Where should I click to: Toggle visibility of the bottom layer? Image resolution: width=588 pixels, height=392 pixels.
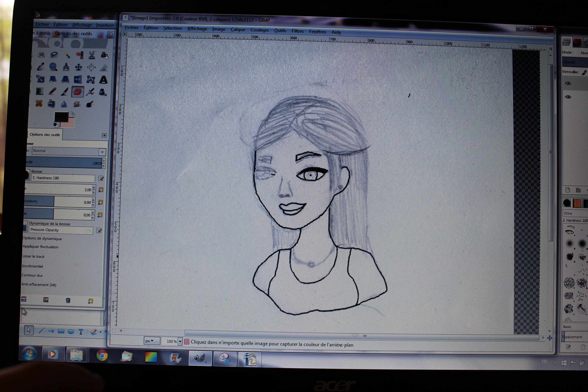pos(568,97)
